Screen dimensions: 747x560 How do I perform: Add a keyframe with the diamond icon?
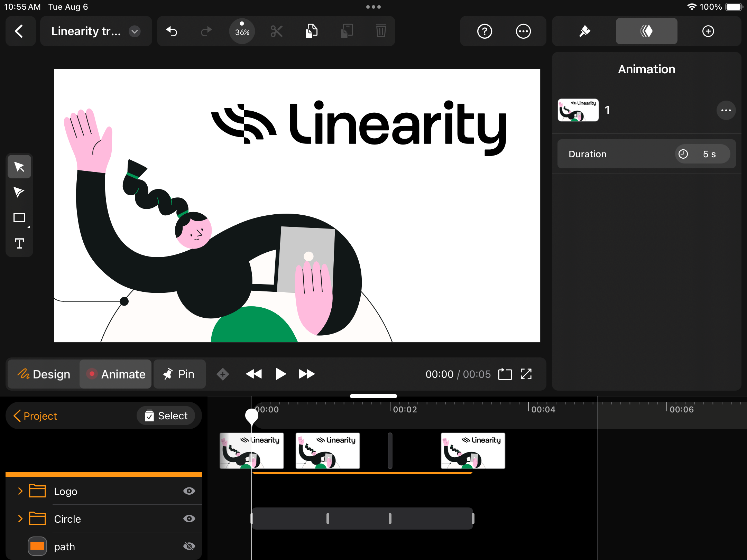point(223,374)
